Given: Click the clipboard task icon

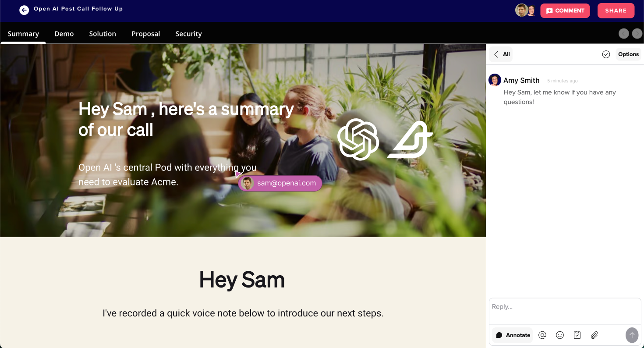Looking at the screenshot, I should coord(577,335).
